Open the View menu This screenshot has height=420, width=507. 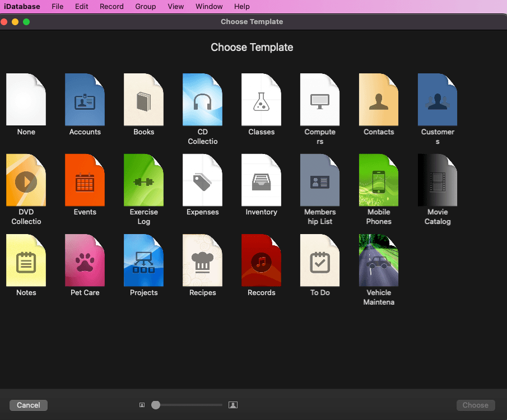coord(175,7)
